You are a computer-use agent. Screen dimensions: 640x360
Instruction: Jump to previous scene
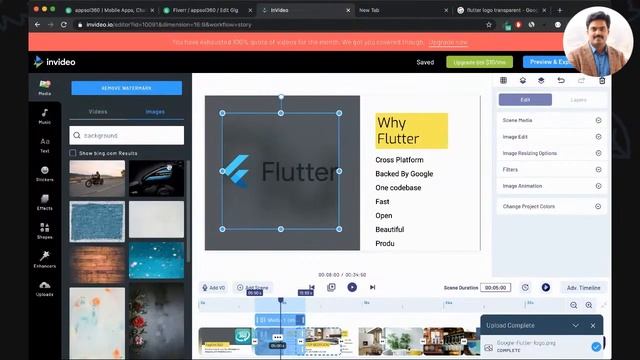[x=312, y=287]
